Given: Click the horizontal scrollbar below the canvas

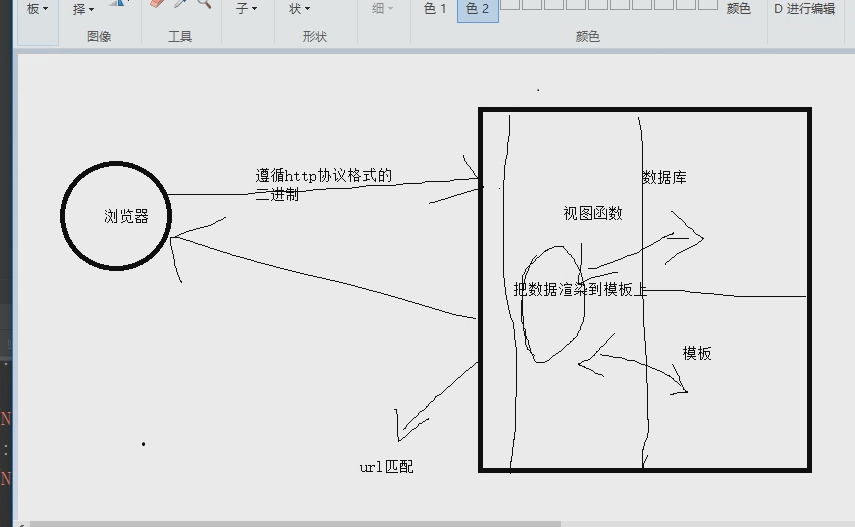Looking at the screenshot, I should coord(294,524).
